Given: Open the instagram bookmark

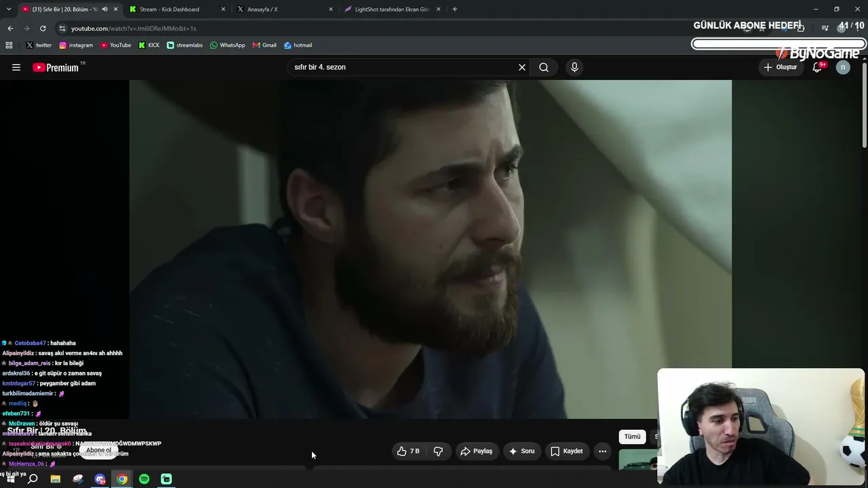Looking at the screenshot, I should pos(76,45).
